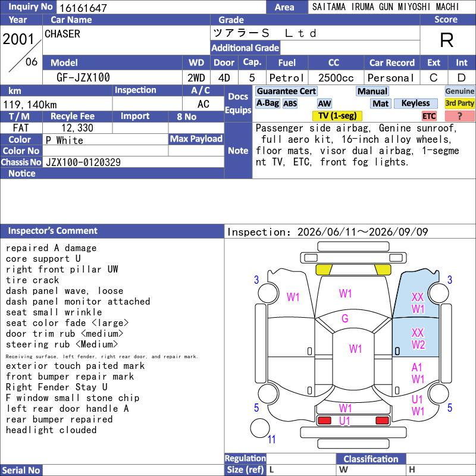Screen dimensions: 476x476
Task: Click the score R cell
Action: pos(447,40)
